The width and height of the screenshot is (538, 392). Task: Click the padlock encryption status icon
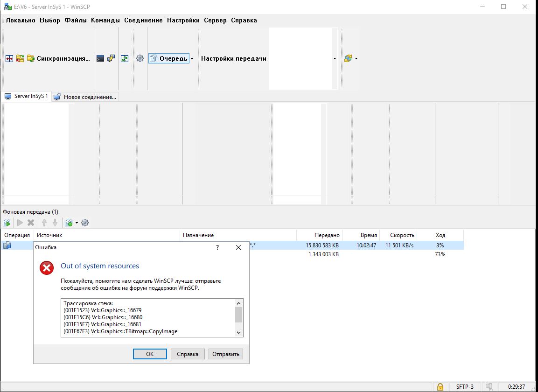pos(440,386)
